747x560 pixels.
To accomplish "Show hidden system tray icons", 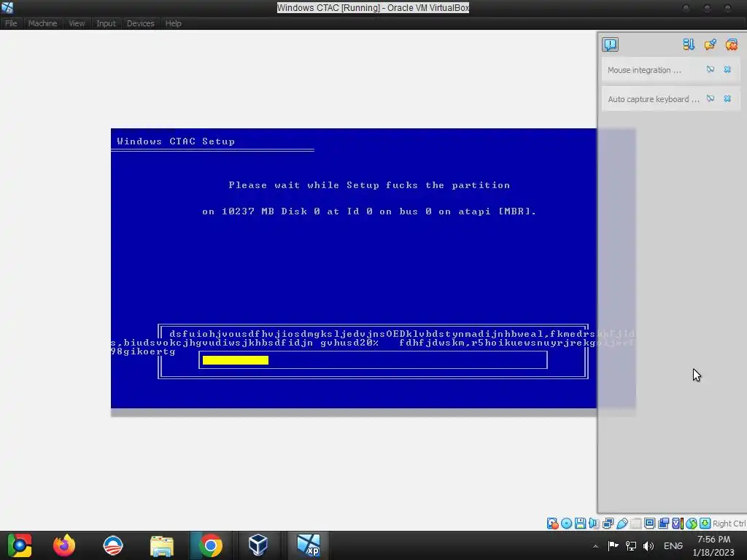I will coord(595,545).
